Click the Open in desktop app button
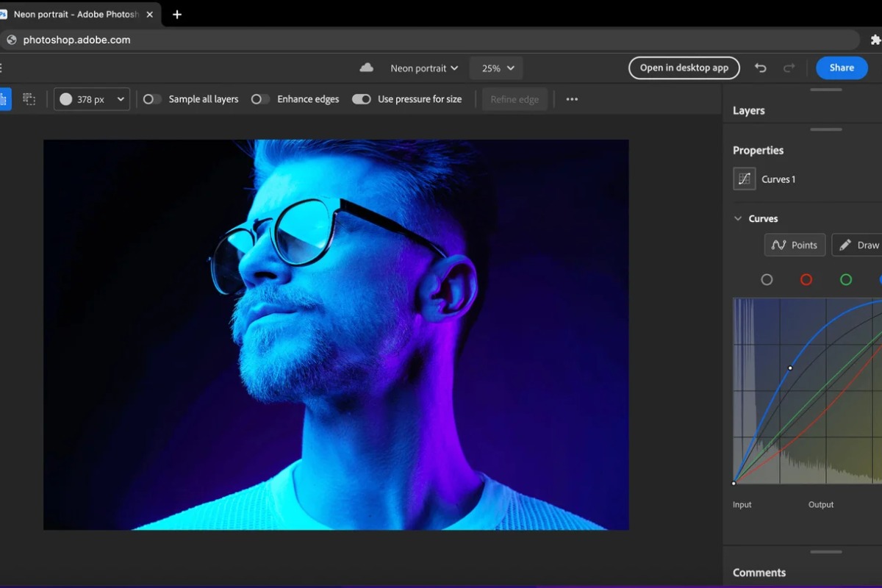The width and height of the screenshot is (882, 588). point(684,68)
